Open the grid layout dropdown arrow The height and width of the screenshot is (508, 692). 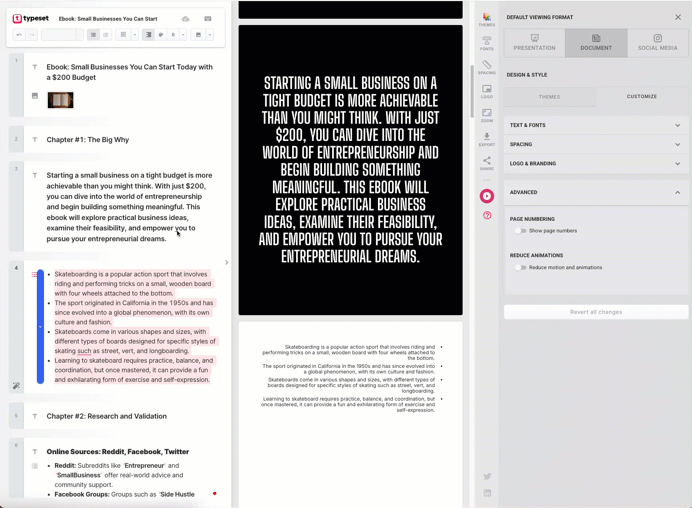pyautogui.click(x=135, y=34)
